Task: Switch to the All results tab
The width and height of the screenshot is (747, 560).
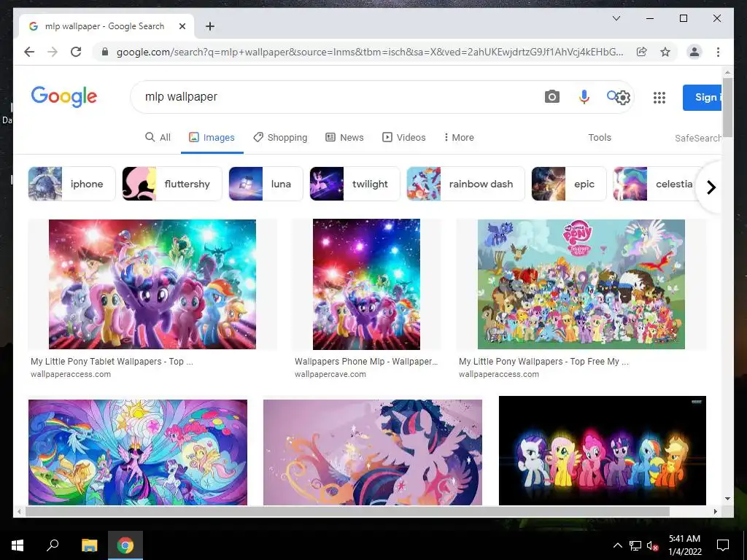Action: pyautogui.click(x=158, y=137)
